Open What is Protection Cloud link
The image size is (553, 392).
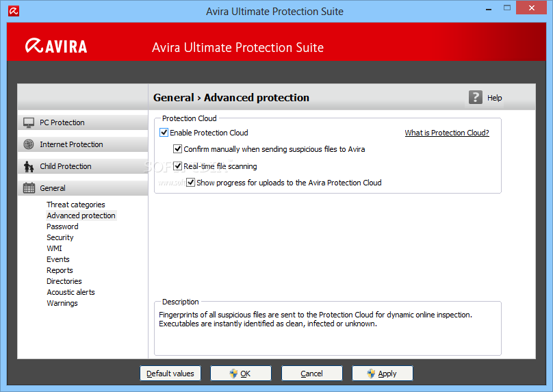click(447, 133)
